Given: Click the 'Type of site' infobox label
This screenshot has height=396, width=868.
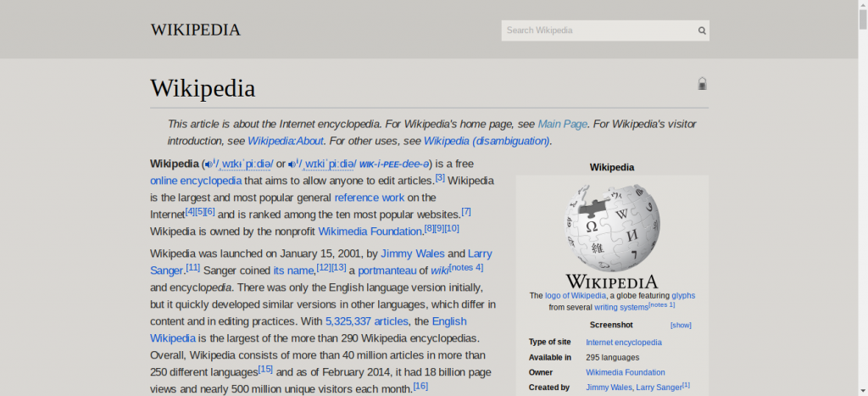Looking at the screenshot, I should pyautogui.click(x=549, y=343).
